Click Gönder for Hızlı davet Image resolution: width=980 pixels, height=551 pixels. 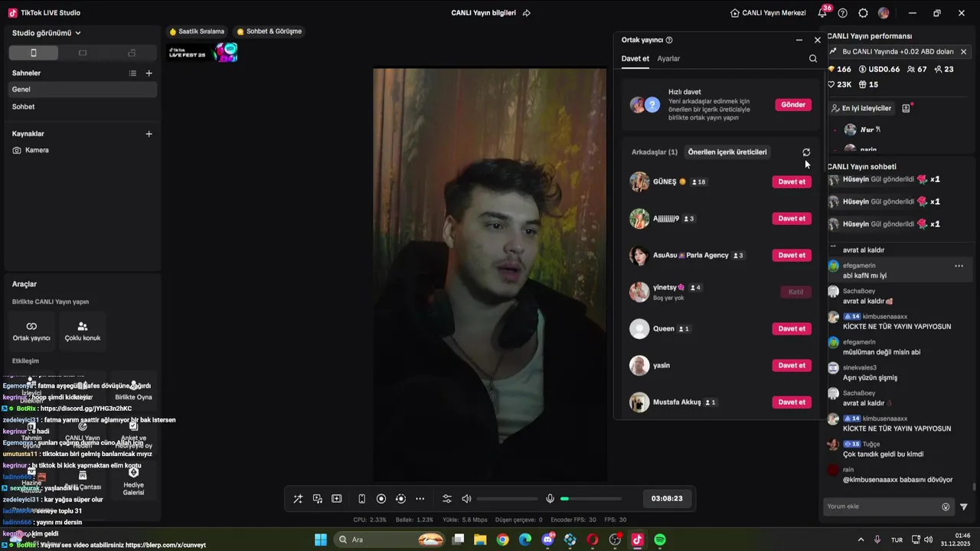click(793, 105)
